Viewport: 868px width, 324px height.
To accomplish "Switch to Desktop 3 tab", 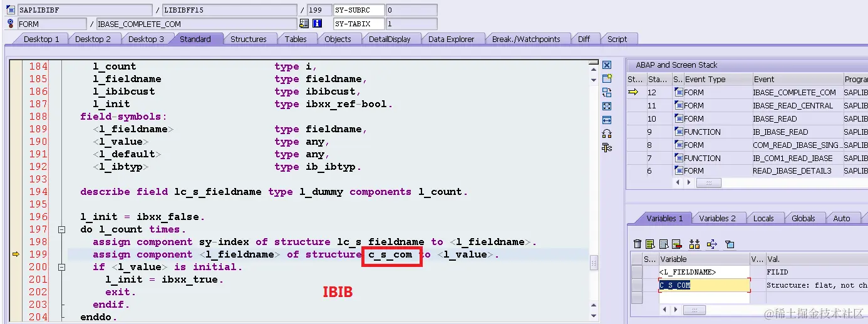I will tap(146, 39).
